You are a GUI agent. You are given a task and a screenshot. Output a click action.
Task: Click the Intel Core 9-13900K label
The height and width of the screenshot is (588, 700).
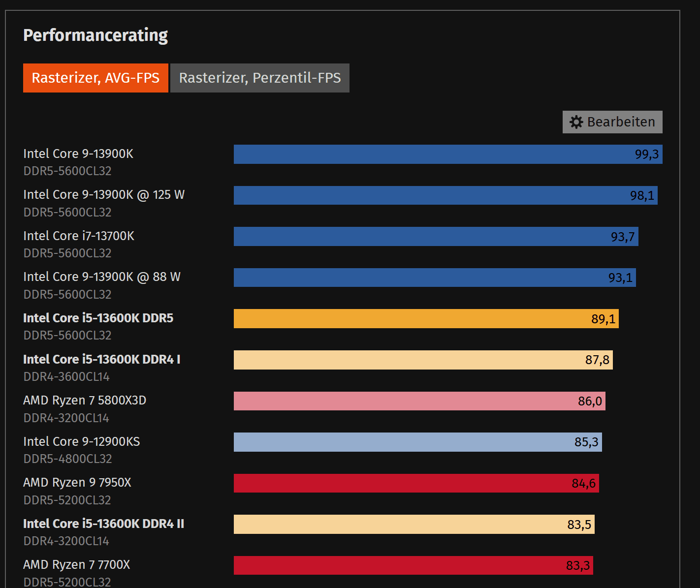tap(78, 154)
